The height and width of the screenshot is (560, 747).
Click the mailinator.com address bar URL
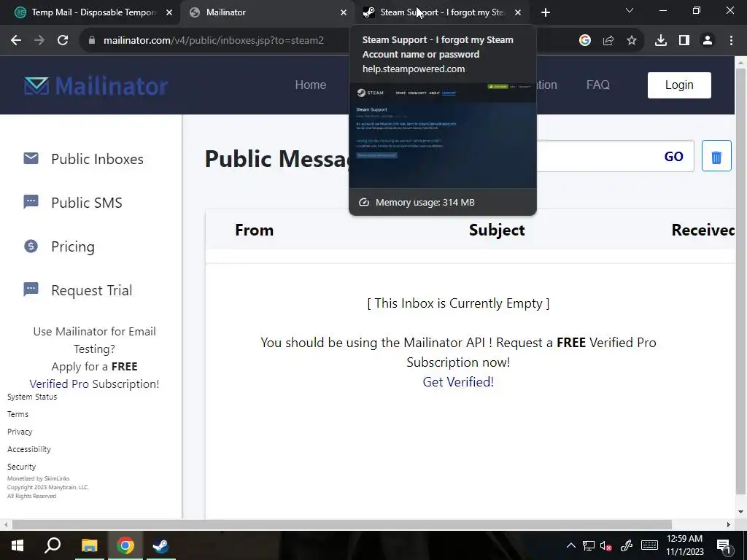[x=214, y=41]
